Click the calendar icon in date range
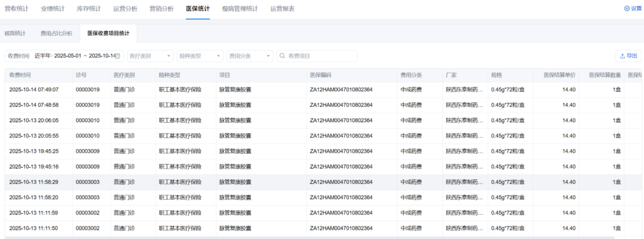Viewport: 644px width, 239px height. click(x=118, y=56)
